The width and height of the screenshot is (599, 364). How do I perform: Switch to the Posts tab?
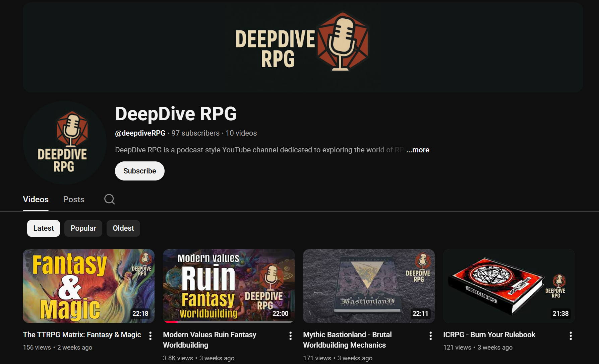(74, 200)
